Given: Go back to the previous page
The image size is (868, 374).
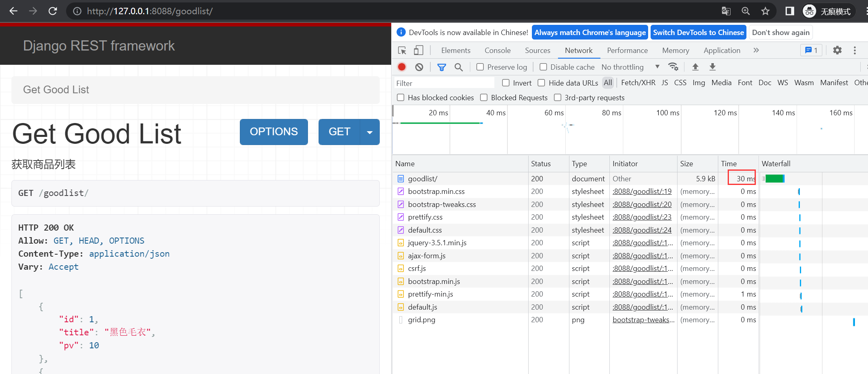Looking at the screenshot, I should pyautogui.click(x=13, y=11).
